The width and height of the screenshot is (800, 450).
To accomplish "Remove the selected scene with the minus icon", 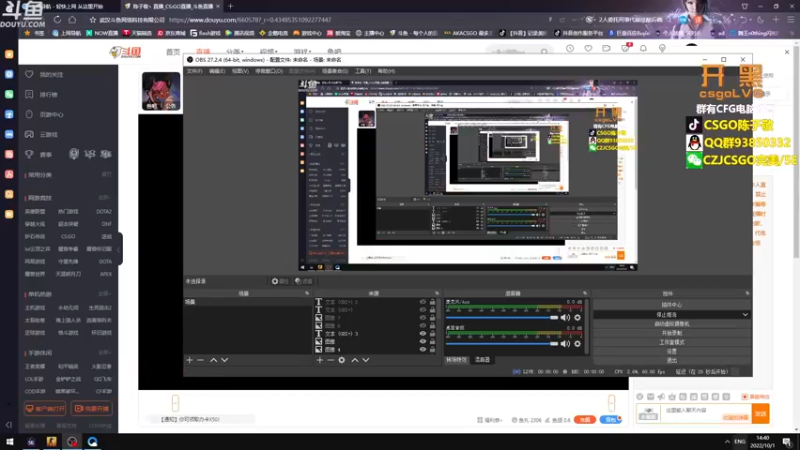I will click(x=201, y=360).
